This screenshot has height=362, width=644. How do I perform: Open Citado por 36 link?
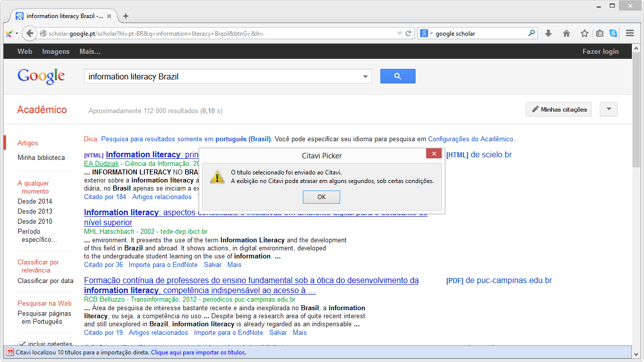pos(103,264)
